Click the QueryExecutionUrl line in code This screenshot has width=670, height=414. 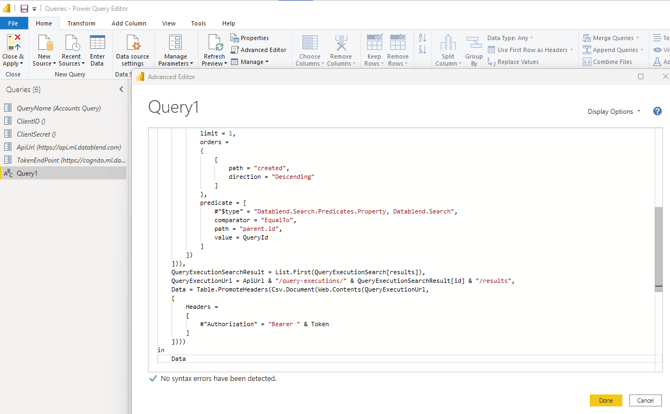pyautogui.click(x=343, y=281)
